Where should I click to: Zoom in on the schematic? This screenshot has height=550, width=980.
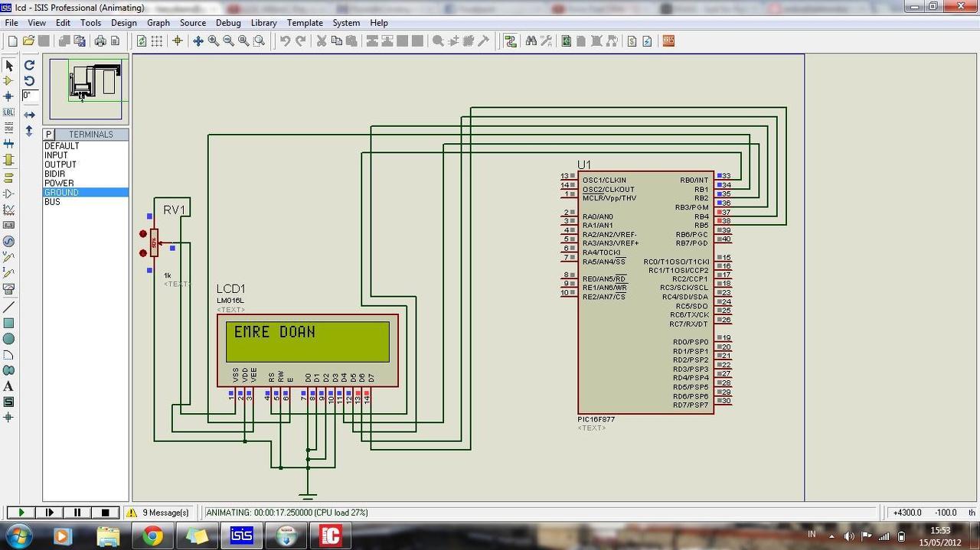point(214,41)
